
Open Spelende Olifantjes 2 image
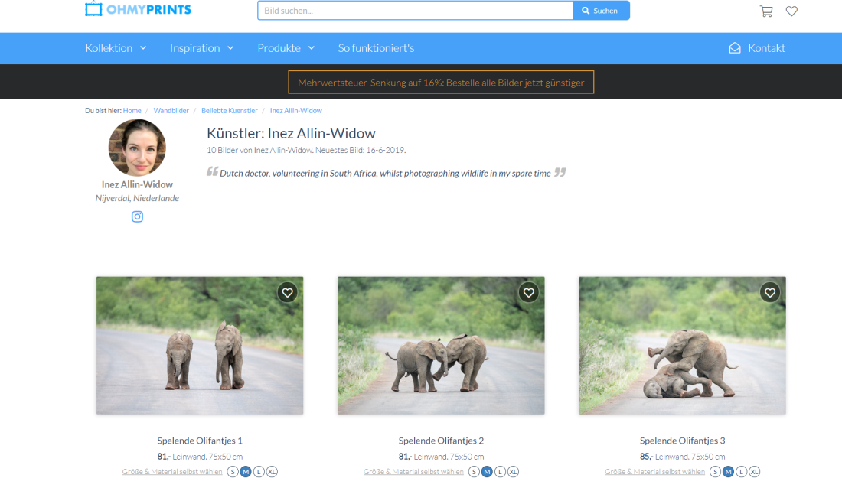click(441, 345)
